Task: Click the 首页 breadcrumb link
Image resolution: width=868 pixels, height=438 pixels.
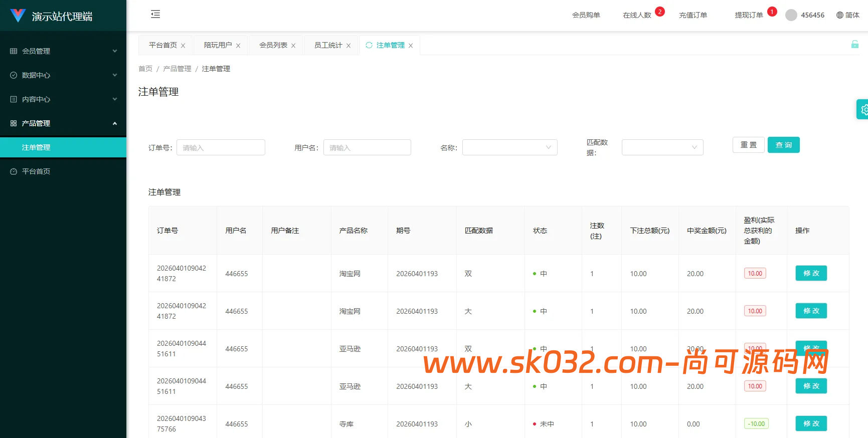Action: tap(145, 69)
